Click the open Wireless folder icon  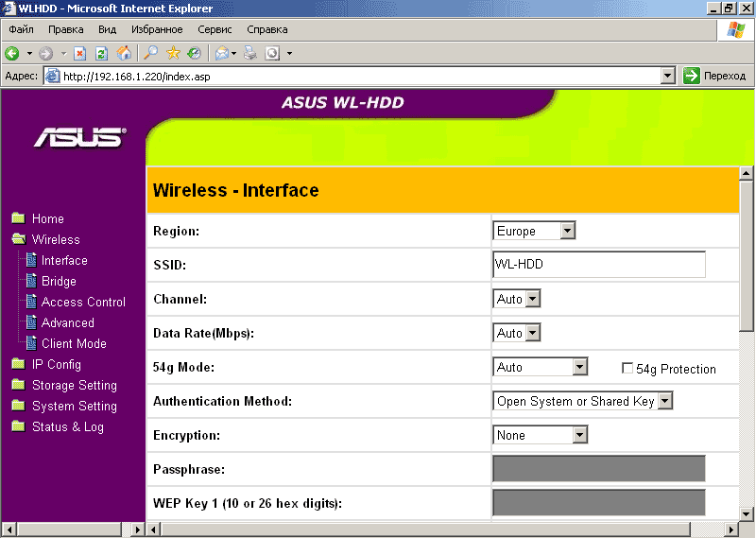(x=19, y=239)
